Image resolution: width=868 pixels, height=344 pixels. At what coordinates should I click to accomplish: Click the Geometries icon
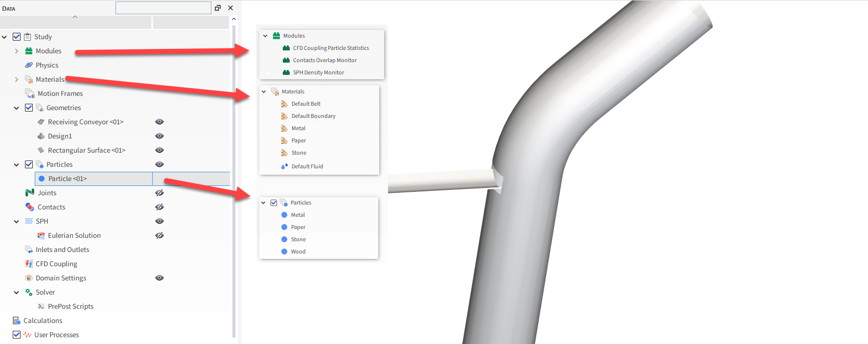click(40, 108)
